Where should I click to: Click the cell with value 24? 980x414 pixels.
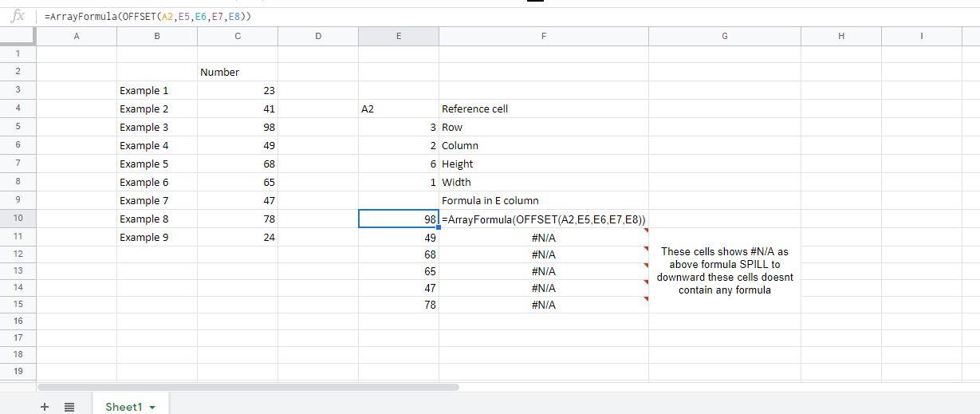click(238, 237)
